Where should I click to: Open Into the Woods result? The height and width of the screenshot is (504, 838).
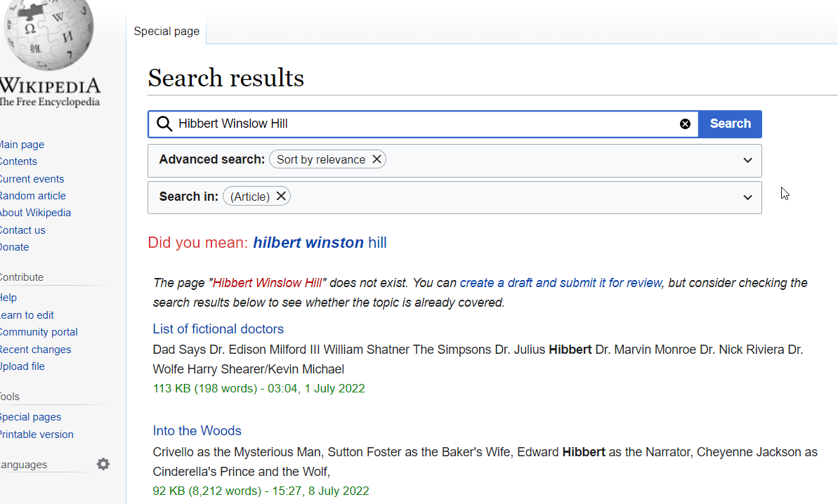tap(197, 431)
